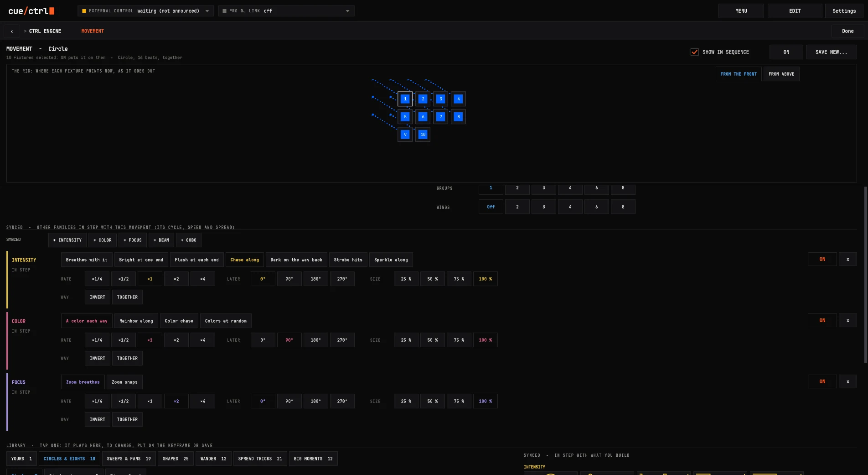Choose Zoom snaps focus preset
The width and height of the screenshot is (868, 475).
[124, 382]
